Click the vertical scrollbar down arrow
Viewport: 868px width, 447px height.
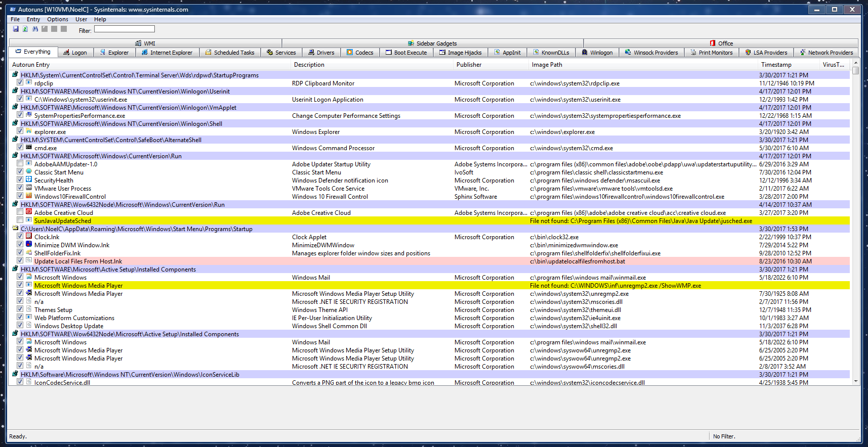[x=856, y=381]
